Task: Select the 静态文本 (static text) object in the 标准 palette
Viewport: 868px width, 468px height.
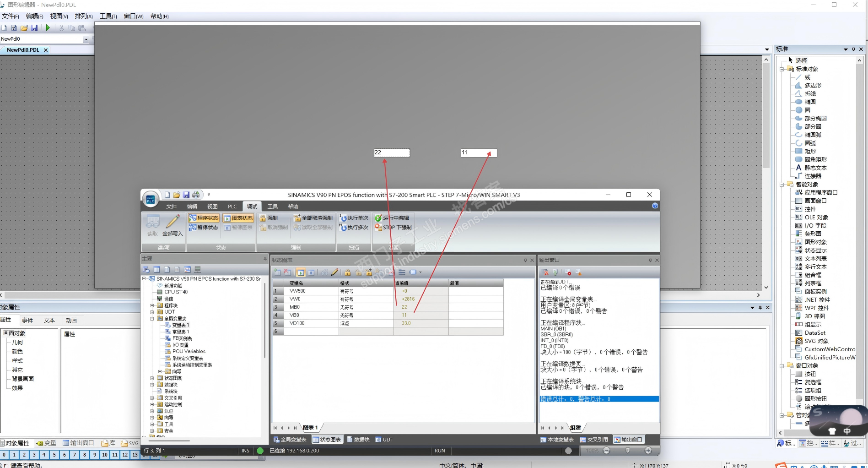Action: (x=811, y=168)
